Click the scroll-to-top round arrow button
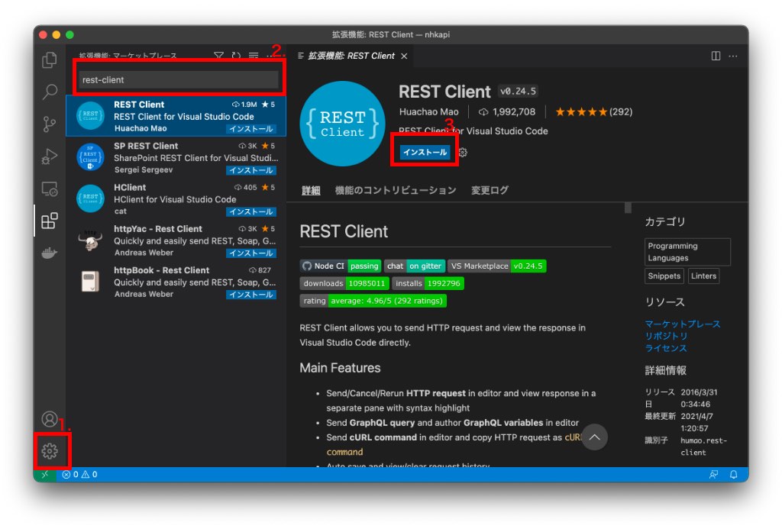This screenshot has height=532, width=782. [x=594, y=437]
